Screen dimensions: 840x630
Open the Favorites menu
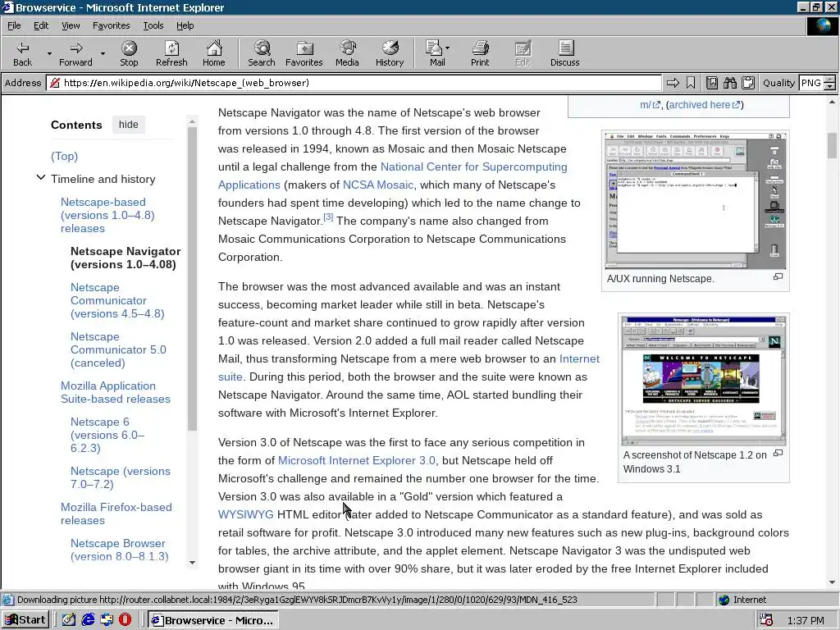[111, 25]
